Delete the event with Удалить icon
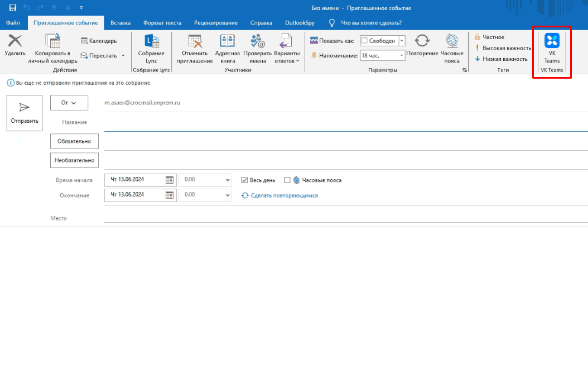Screen dimensions: 588x365 pyautogui.click(x=15, y=41)
